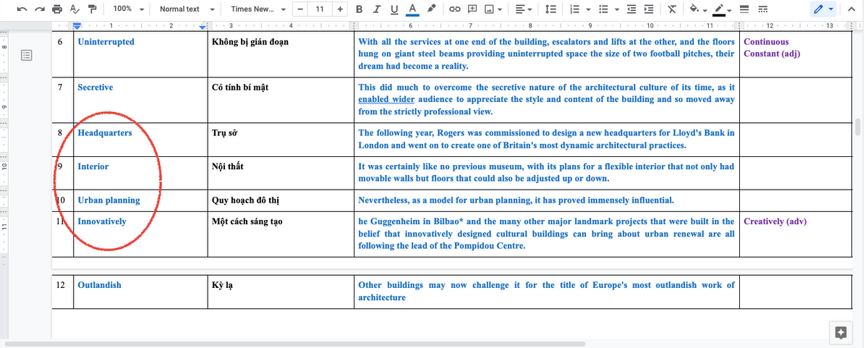Image resolution: width=868 pixels, height=348 pixels.
Task: Click the translation Có tính bí mật
Action: tap(240, 88)
